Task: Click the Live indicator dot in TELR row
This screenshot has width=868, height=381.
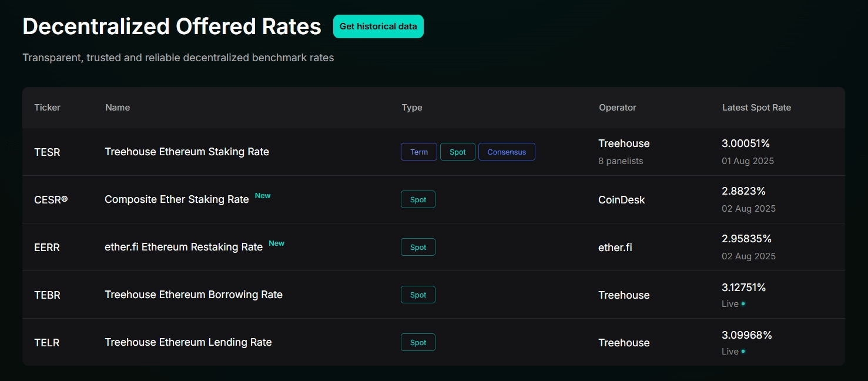Action: (743, 352)
